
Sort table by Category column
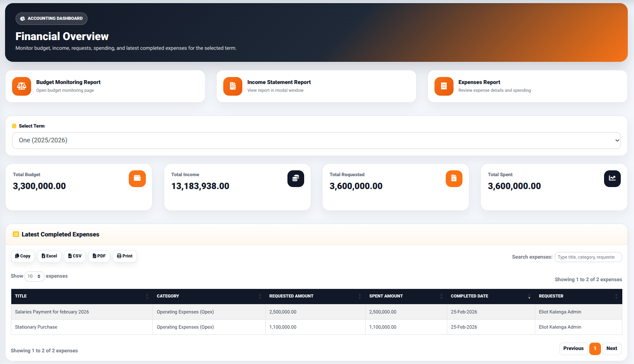click(x=209, y=296)
